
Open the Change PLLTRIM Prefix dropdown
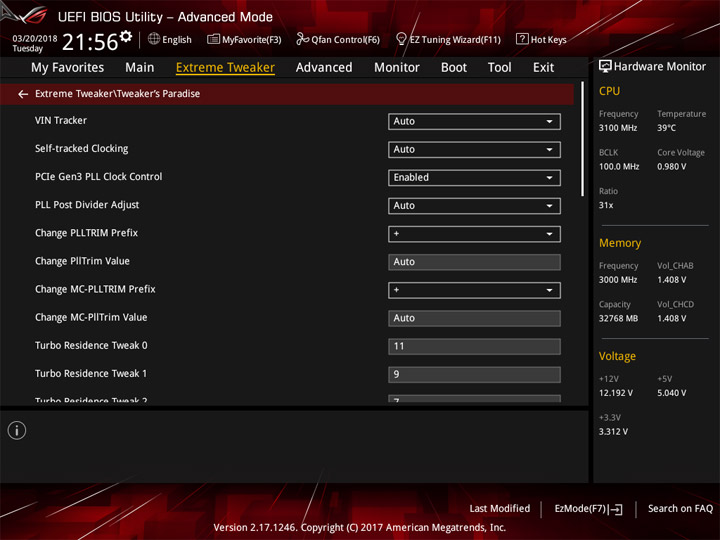tap(474, 234)
